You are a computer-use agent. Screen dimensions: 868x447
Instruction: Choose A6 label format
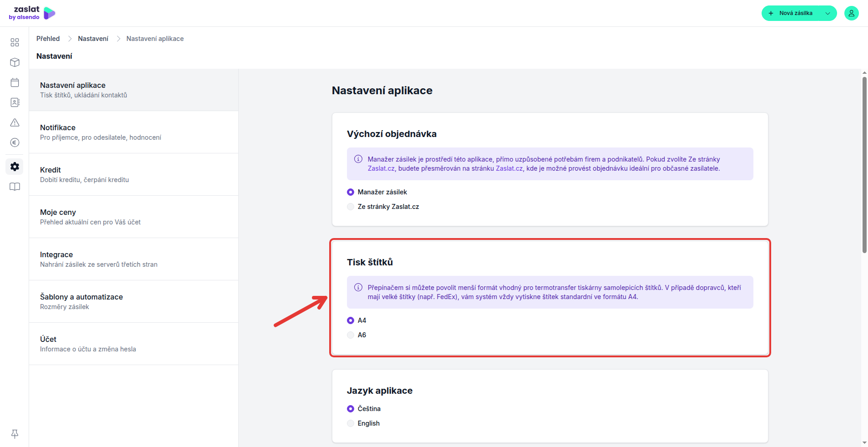pos(351,335)
